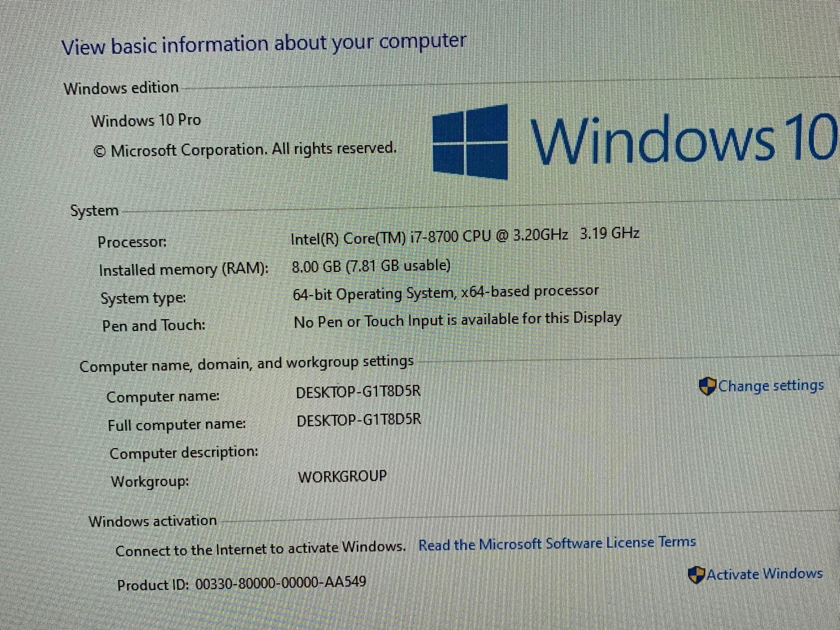The image size is (840, 630).
Task: Select the DESKTOP-G1T8D5R value next to Computer name
Action: pyautogui.click(x=358, y=392)
